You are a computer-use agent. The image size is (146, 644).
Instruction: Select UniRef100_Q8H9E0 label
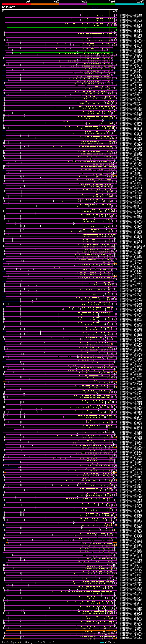point(131,254)
